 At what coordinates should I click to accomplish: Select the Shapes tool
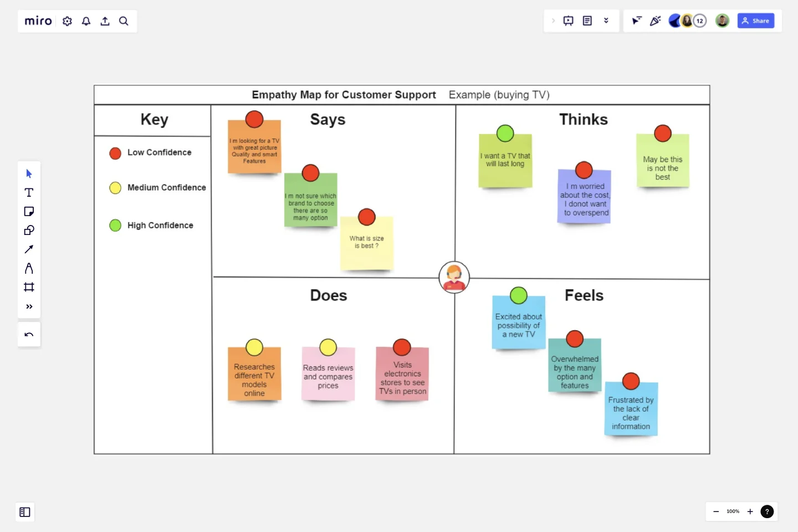coord(29,231)
